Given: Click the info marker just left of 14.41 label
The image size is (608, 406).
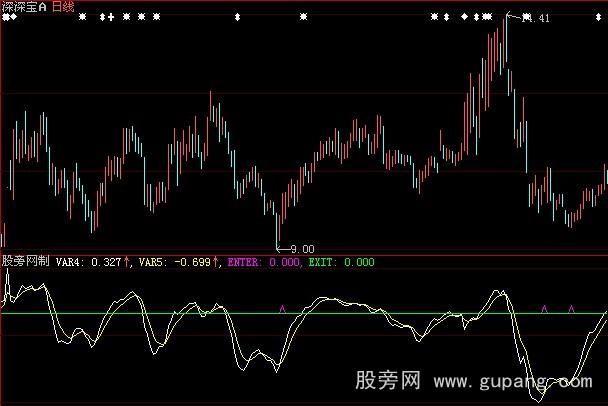Looking at the screenshot, I should (x=487, y=17).
